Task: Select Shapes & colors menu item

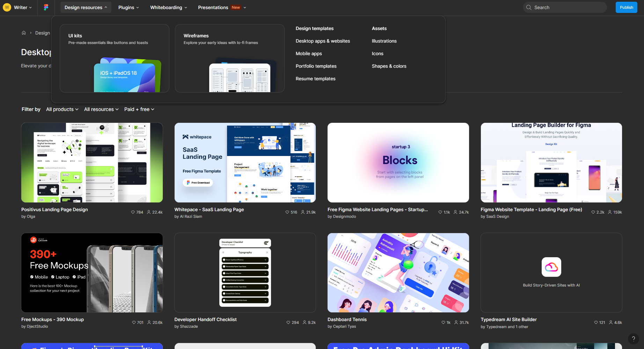Action: pyautogui.click(x=389, y=66)
